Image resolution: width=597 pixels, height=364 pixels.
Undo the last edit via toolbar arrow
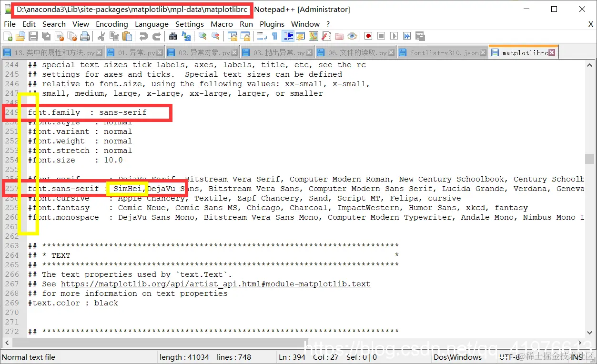coord(143,36)
